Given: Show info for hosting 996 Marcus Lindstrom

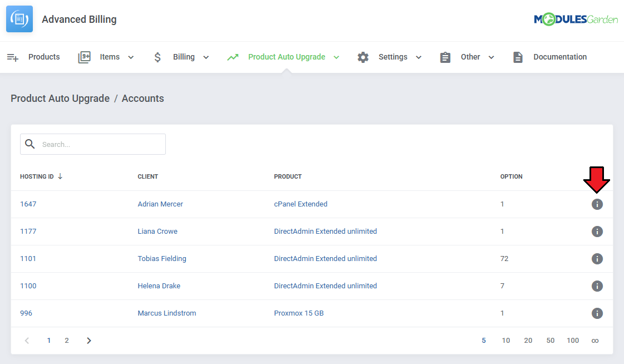Looking at the screenshot, I should click(x=597, y=313).
